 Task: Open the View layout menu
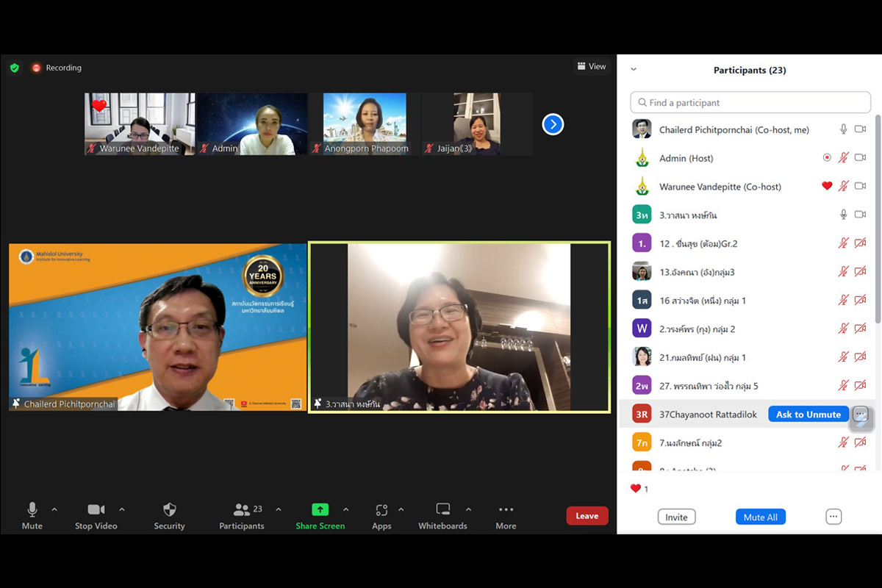click(x=592, y=67)
